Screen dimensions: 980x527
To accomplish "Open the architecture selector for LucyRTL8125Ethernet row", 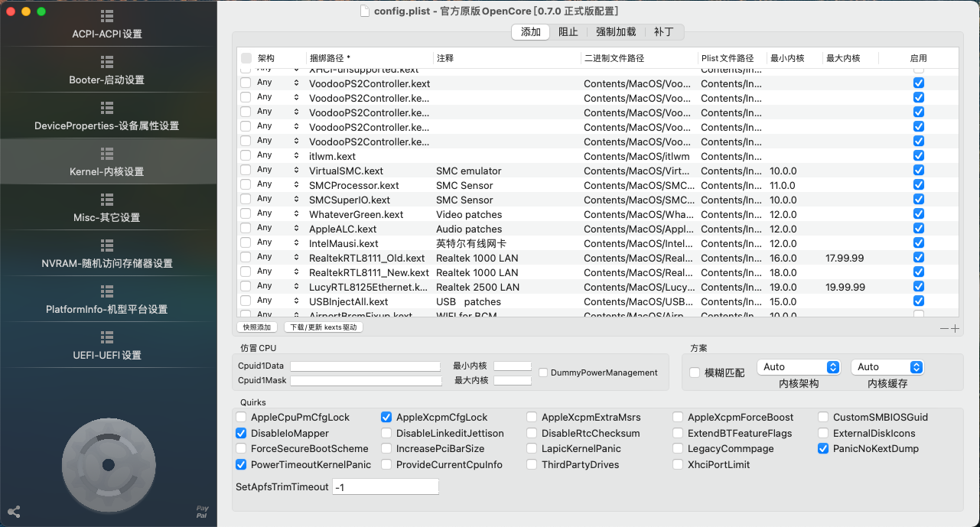I will coord(279,287).
